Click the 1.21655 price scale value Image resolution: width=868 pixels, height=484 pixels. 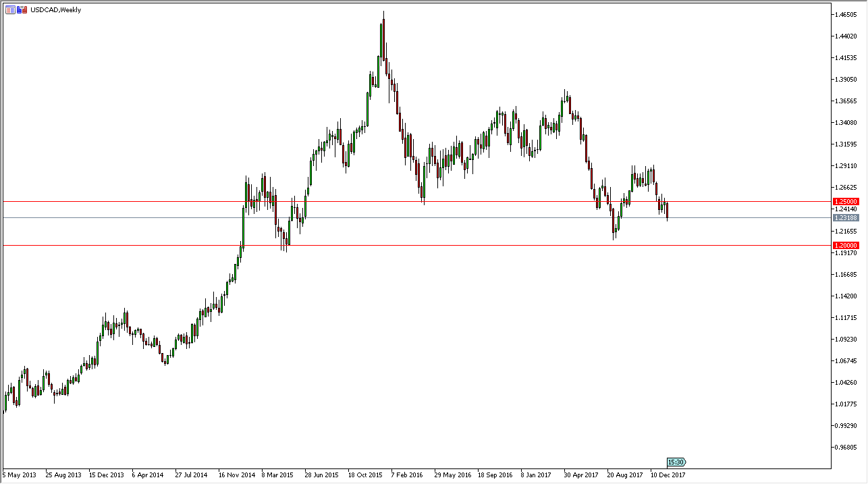[x=847, y=231]
